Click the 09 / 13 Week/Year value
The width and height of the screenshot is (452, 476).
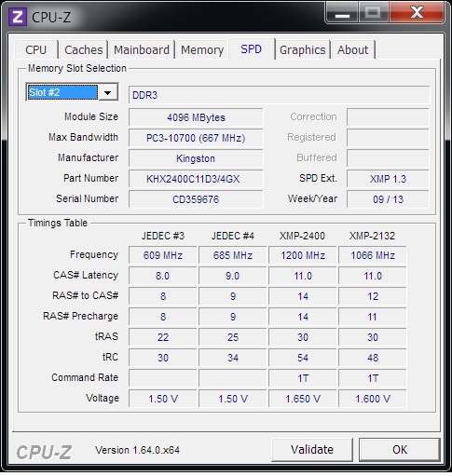[388, 199]
